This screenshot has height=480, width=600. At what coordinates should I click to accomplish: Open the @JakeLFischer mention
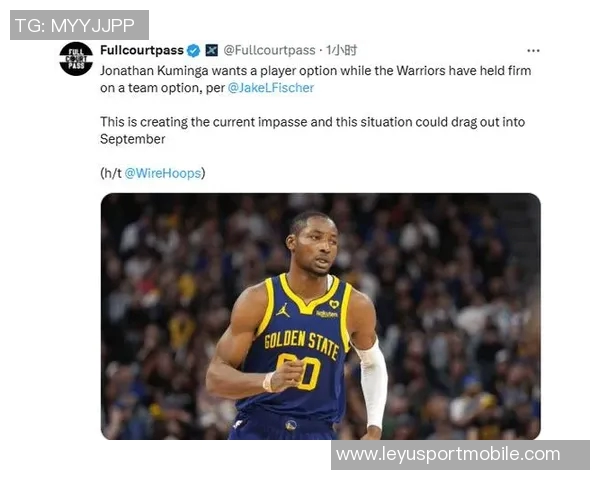click(x=271, y=88)
